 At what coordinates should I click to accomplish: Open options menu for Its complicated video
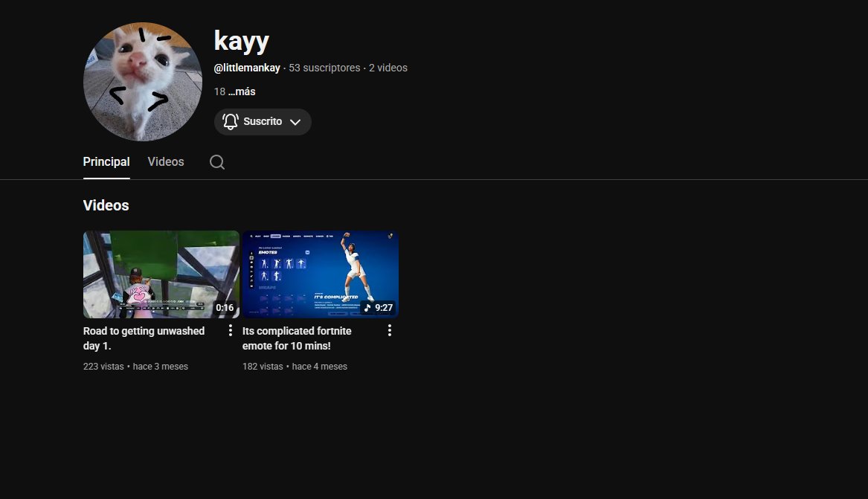click(x=390, y=330)
